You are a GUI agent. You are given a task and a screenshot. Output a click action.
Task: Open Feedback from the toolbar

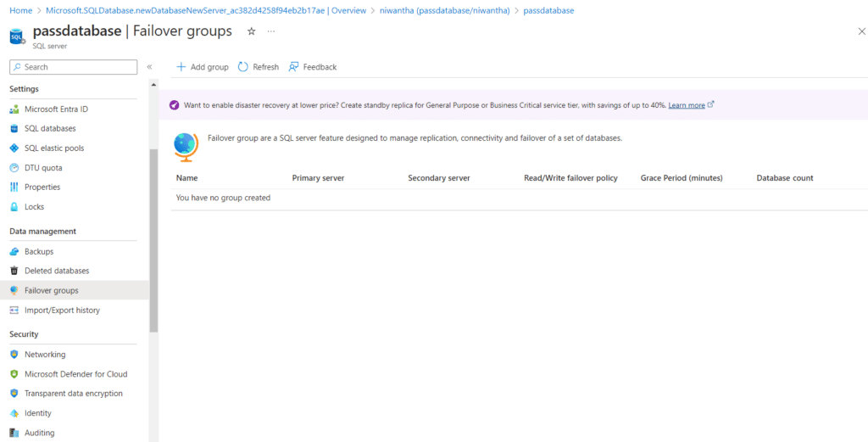[x=312, y=67]
